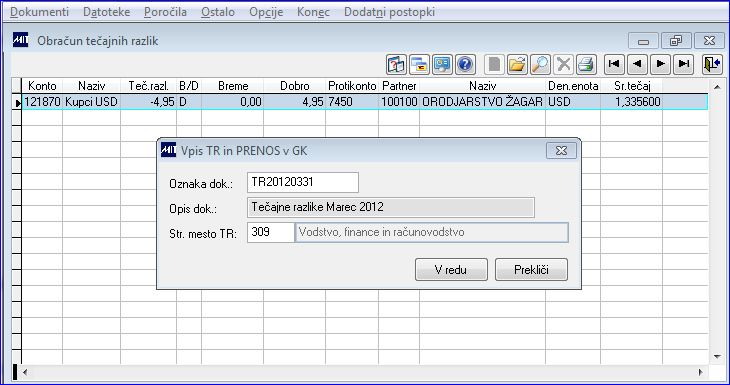Click the open folder icon

[x=517, y=64]
